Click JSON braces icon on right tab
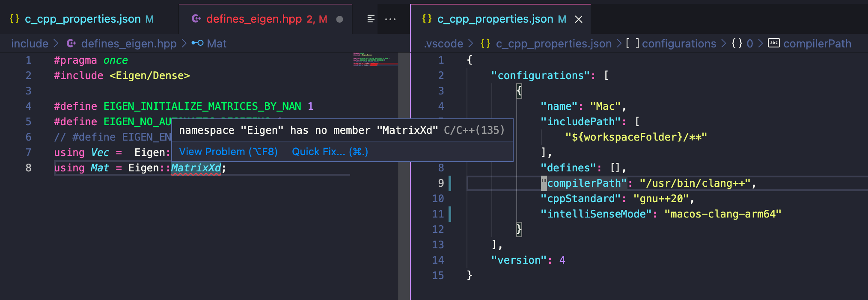This screenshot has width=868, height=300. pyautogui.click(x=427, y=19)
